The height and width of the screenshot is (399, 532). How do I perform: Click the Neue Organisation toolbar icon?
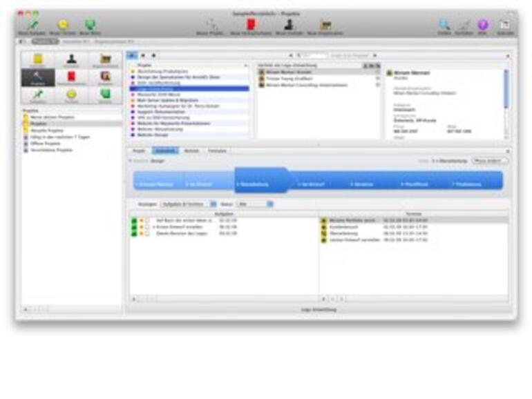point(325,25)
